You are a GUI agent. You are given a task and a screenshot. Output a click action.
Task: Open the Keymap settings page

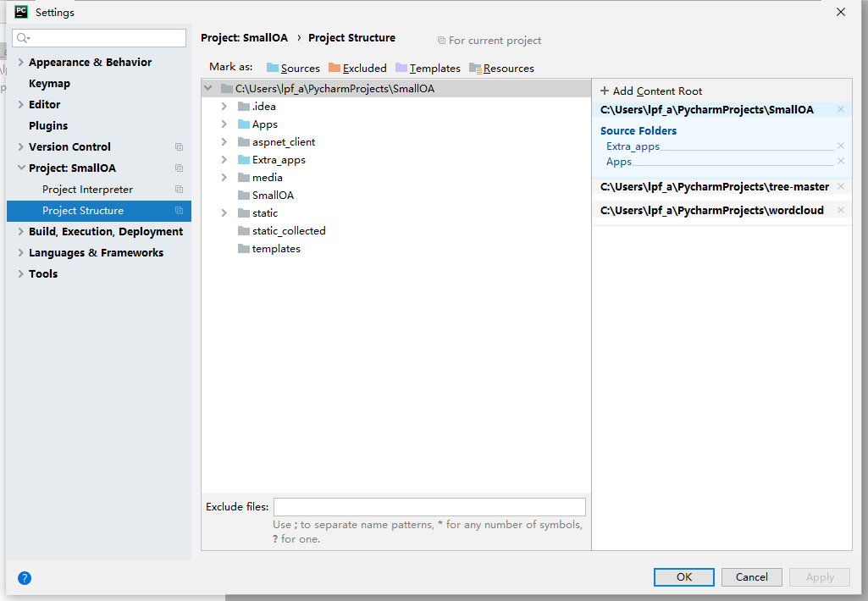49,84
